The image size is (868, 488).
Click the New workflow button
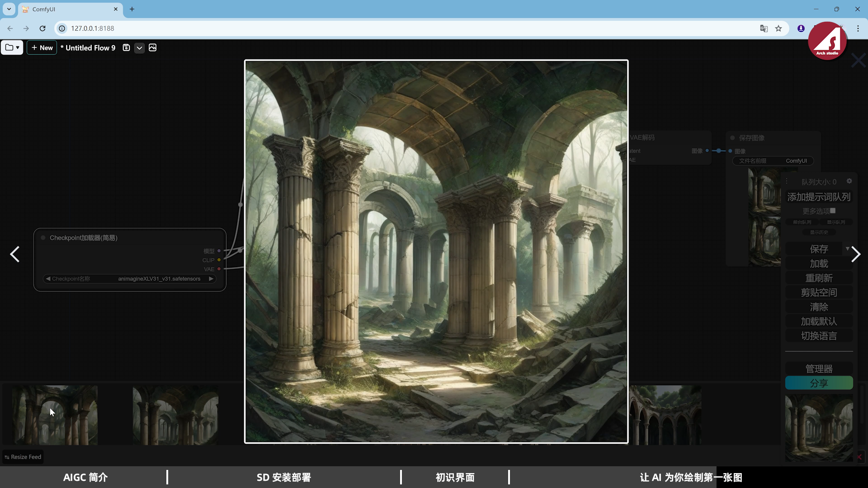(x=42, y=47)
